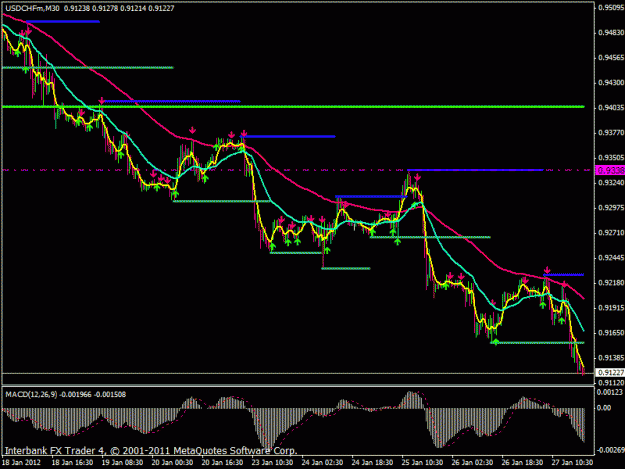Click the 24 Jan 18:30 time label
Viewport: 625px width, 469px height.
click(x=372, y=463)
